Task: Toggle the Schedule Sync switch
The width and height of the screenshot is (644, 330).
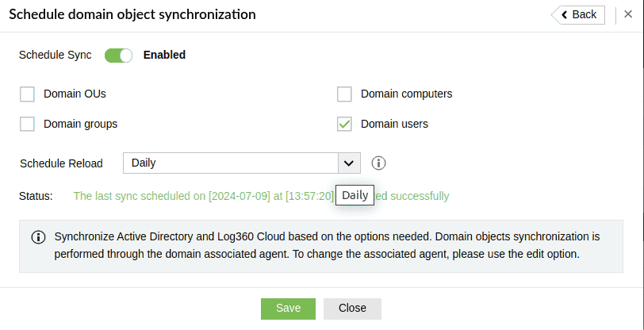Action: [118, 56]
